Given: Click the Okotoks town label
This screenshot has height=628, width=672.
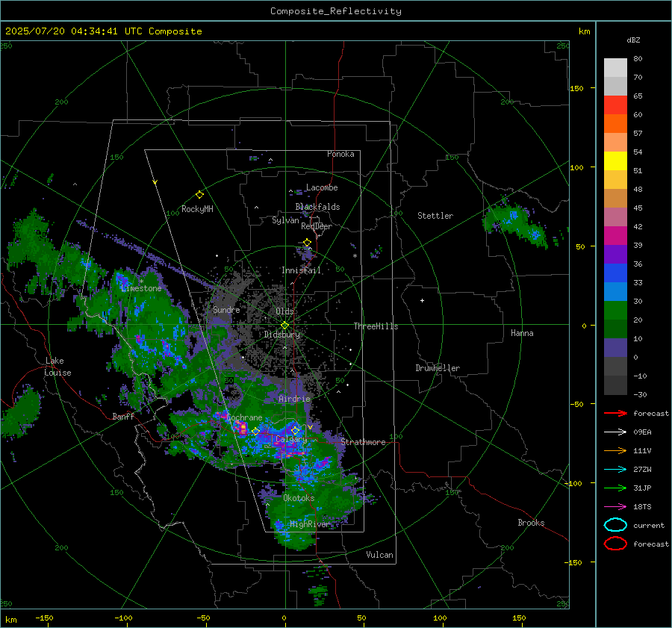Looking at the screenshot, I should pyautogui.click(x=299, y=498).
